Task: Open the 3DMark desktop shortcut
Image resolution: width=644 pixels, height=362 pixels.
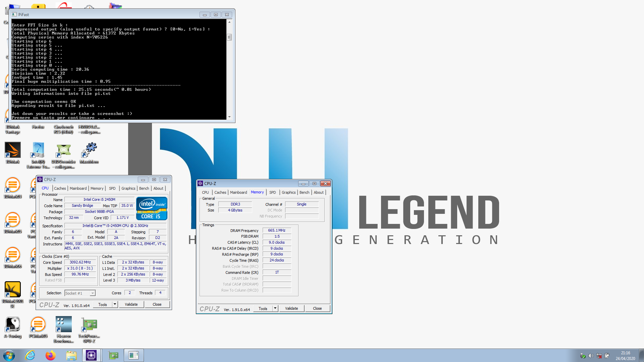Action: click(x=13, y=153)
